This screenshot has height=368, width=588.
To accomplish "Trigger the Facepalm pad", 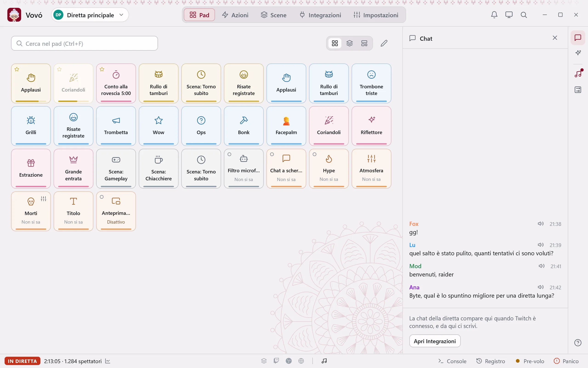I will pyautogui.click(x=286, y=126).
